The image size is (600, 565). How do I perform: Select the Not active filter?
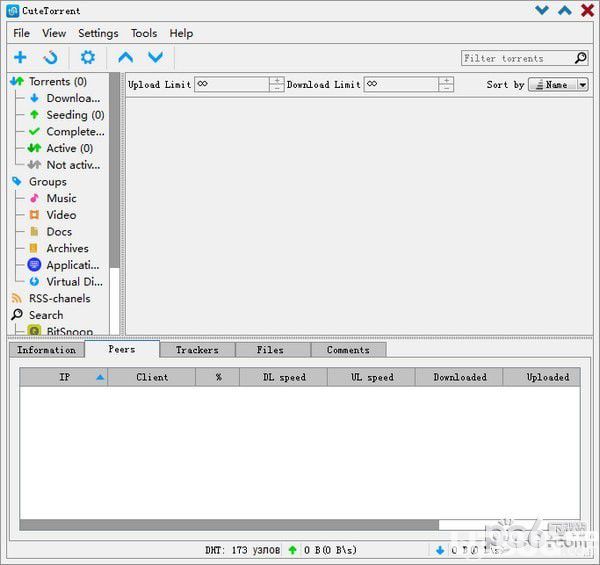pos(64,165)
